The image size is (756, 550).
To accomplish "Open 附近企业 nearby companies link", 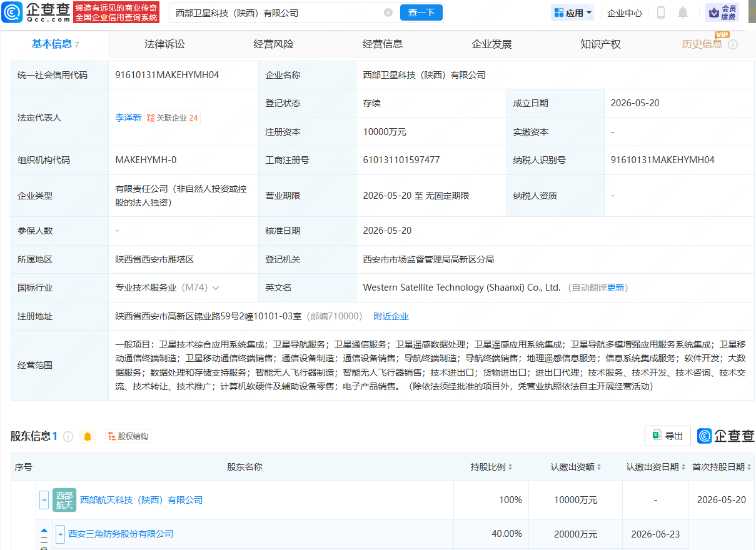I will point(391,316).
